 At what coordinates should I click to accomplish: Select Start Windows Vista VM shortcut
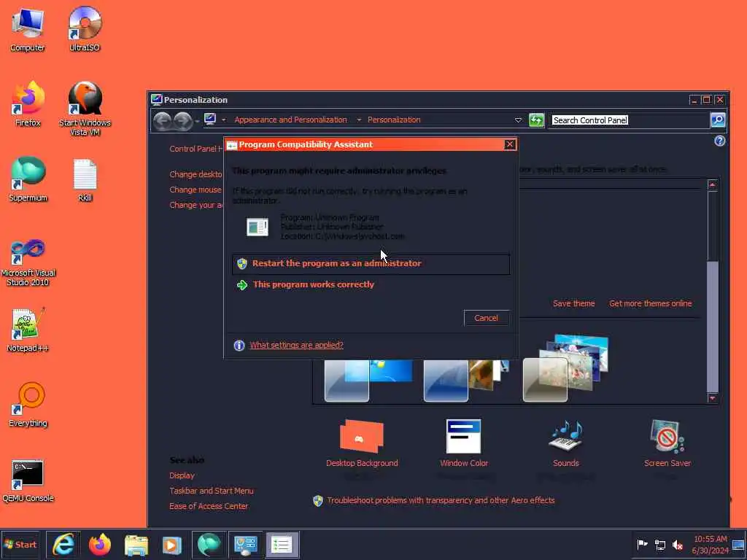point(85,109)
